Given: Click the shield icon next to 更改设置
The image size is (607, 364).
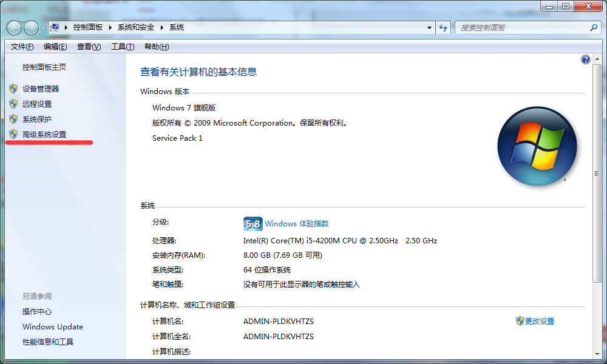Looking at the screenshot, I should 520,321.
